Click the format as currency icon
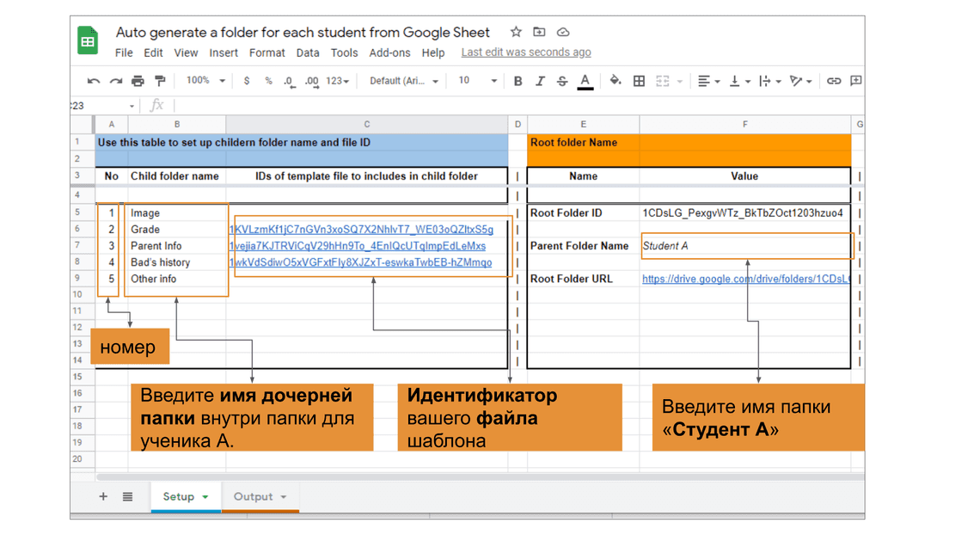The height and width of the screenshot is (535, 980). click(247, 81)
